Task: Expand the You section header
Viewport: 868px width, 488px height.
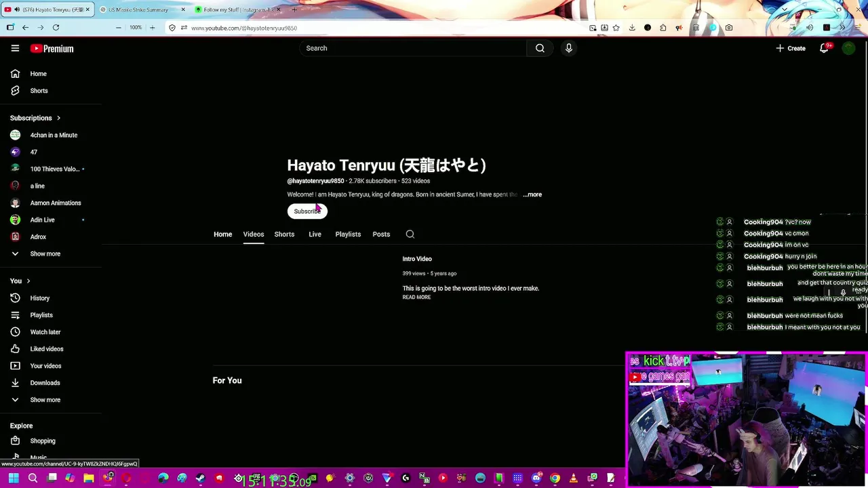Action: coord(20,281)
